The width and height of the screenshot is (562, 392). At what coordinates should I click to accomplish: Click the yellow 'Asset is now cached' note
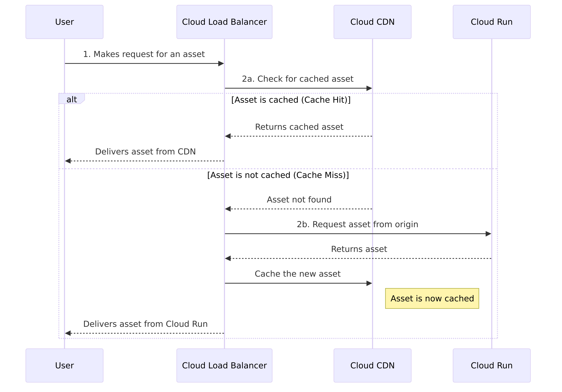point(432,298)
